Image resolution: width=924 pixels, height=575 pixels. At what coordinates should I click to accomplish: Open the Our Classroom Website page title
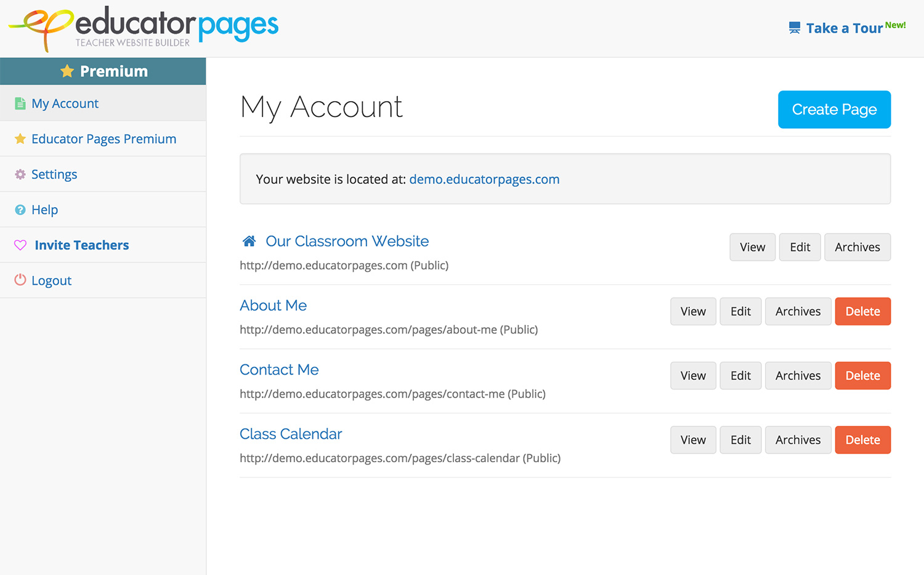[347, 241]
